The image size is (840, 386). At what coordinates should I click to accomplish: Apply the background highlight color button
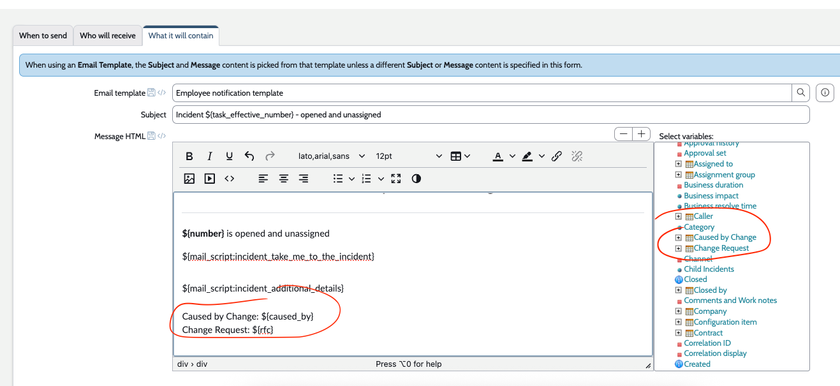coord(527,156)
